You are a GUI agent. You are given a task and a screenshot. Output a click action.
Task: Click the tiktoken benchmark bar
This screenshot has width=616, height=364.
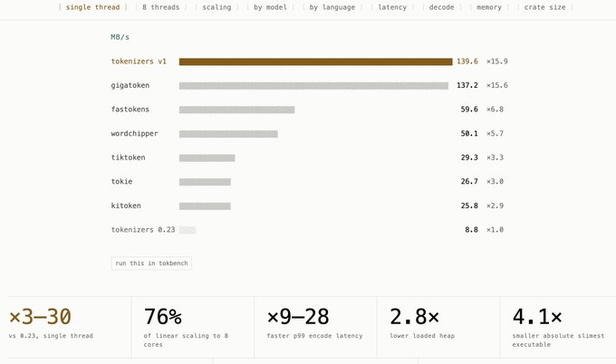(x=207, y=158)
